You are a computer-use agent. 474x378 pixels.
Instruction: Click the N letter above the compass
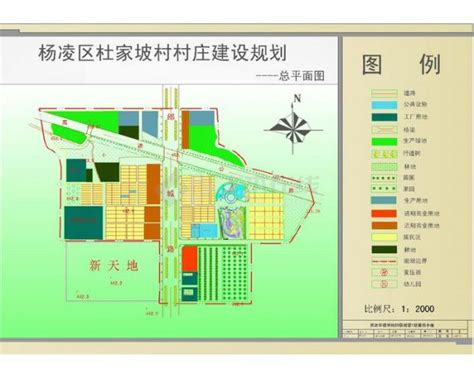pos(297,98)
